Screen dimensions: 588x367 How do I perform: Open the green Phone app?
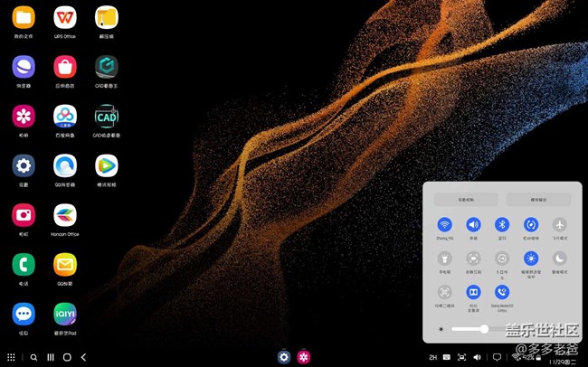click(24, 264)
